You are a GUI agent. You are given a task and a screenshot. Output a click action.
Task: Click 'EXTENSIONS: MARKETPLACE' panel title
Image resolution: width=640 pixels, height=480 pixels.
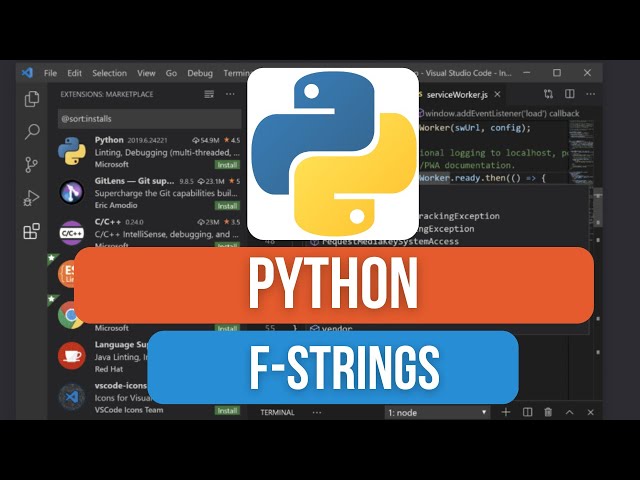tap(107, 94)
